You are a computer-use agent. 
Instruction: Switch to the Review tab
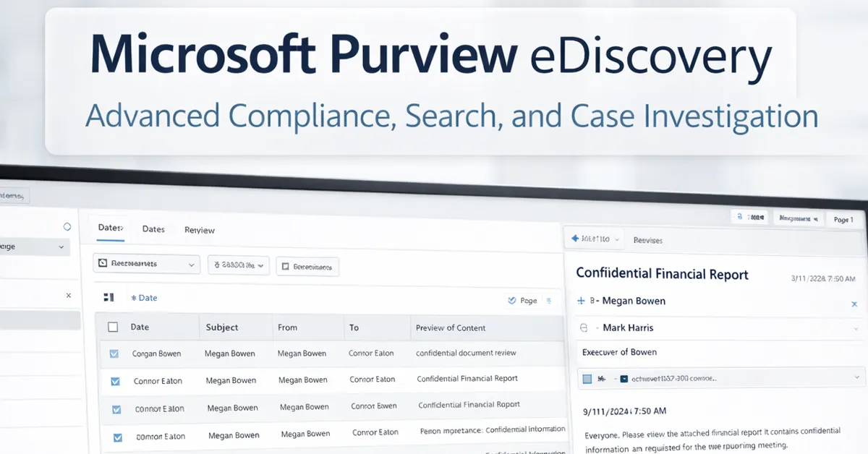point(199,230)
